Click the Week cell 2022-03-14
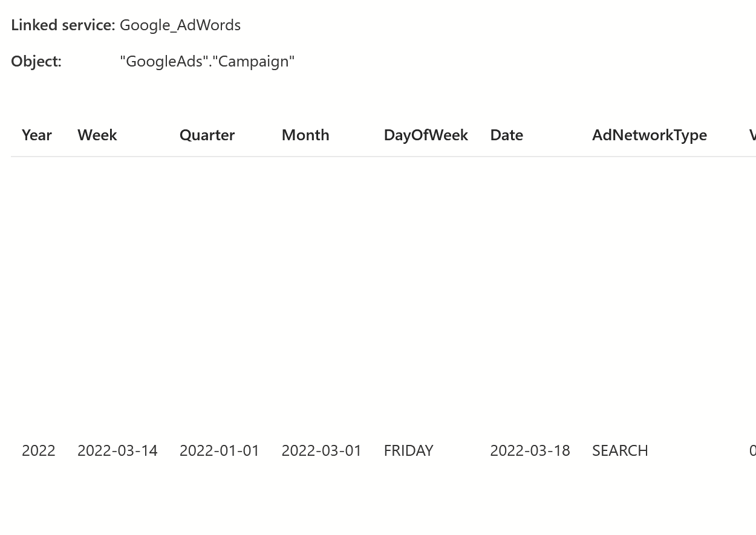Screen dimensions: 756x535 (117, 450)
